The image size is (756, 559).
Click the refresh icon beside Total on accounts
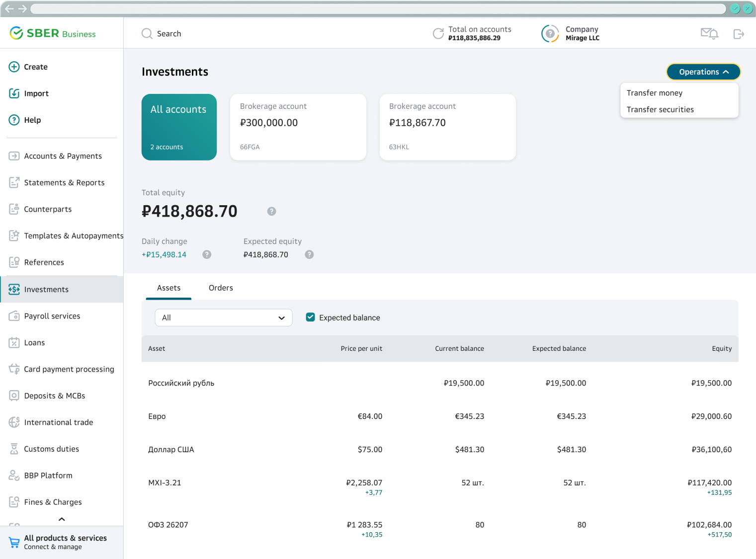[x=438, y=34]
